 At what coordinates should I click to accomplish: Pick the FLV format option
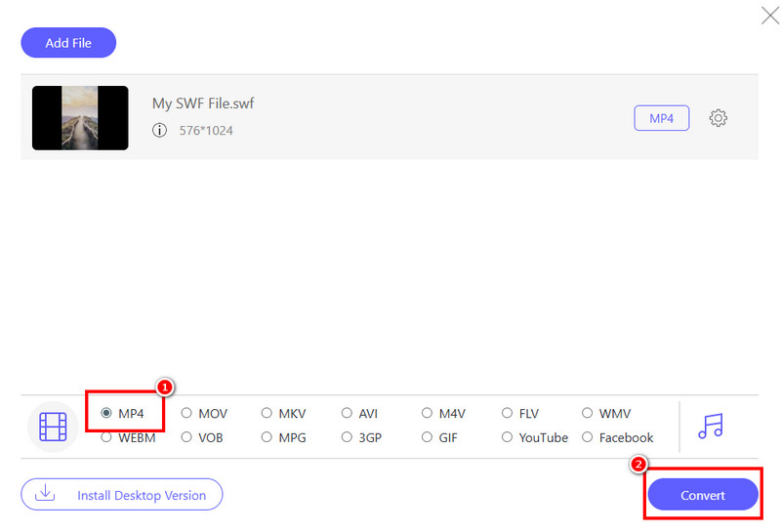[x=507, y=414]
